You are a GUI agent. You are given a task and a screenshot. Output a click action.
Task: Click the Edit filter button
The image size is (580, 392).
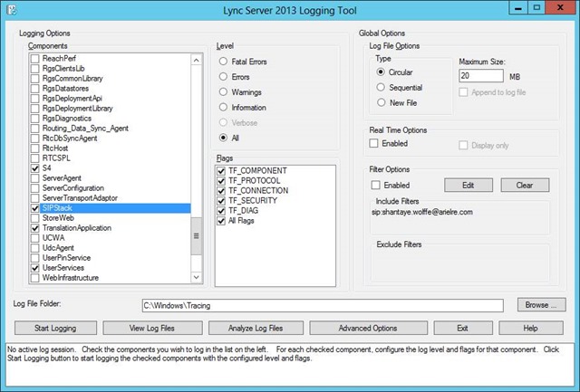[469, 185]
